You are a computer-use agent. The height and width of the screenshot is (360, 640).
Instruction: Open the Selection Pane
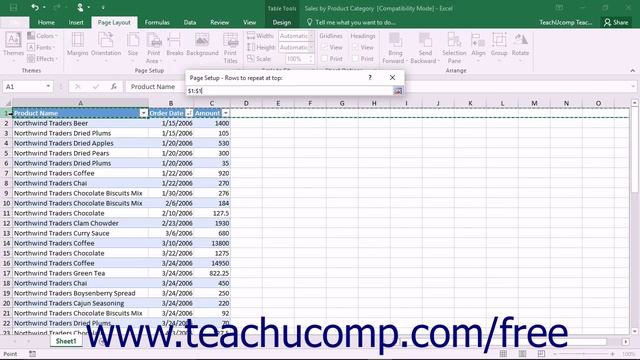coord(454,47)
